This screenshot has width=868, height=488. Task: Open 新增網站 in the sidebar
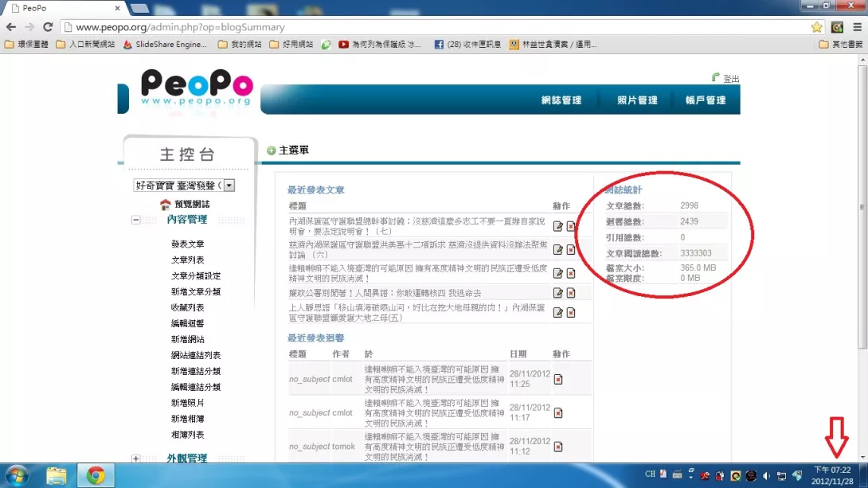[x=188, y=339]
